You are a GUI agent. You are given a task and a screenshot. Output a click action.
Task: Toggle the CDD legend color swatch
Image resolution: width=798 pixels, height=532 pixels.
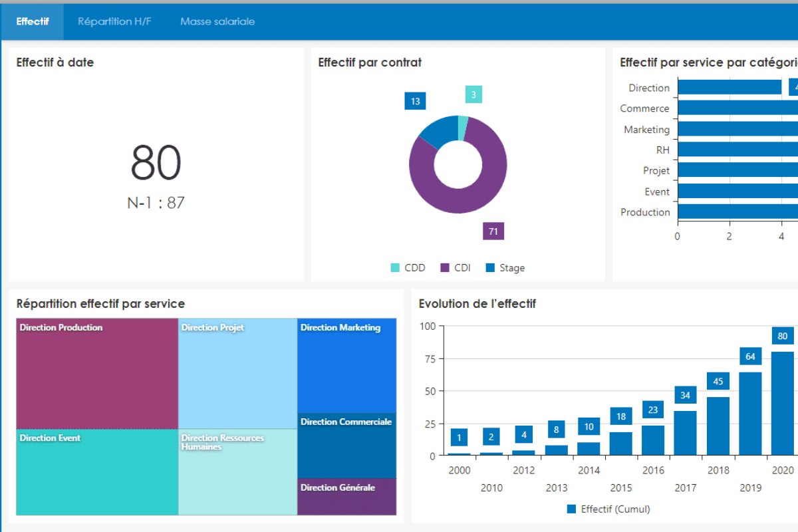[x=395, y=268]
